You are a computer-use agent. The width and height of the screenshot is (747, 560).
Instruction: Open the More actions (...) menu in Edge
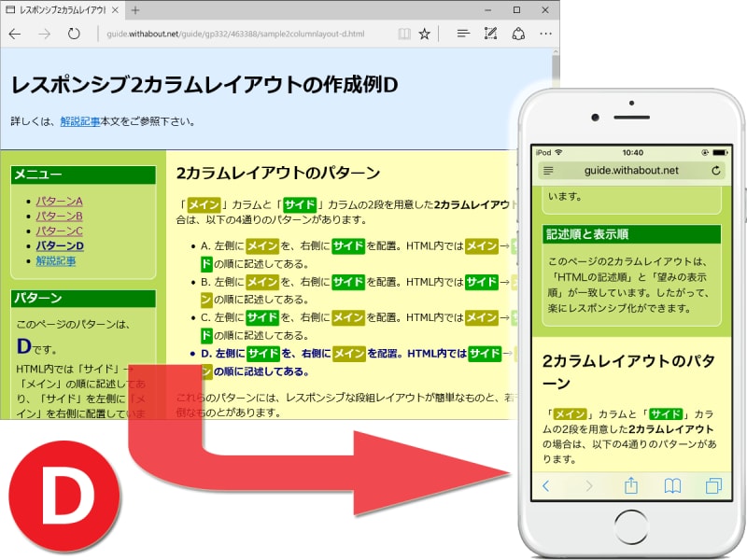545,33
